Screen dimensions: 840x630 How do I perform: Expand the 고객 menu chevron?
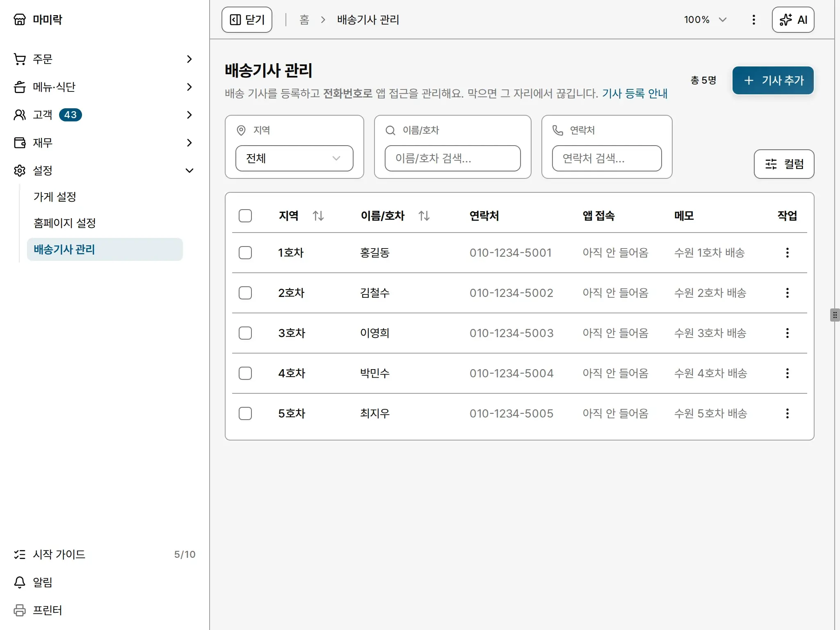(189, 115)
